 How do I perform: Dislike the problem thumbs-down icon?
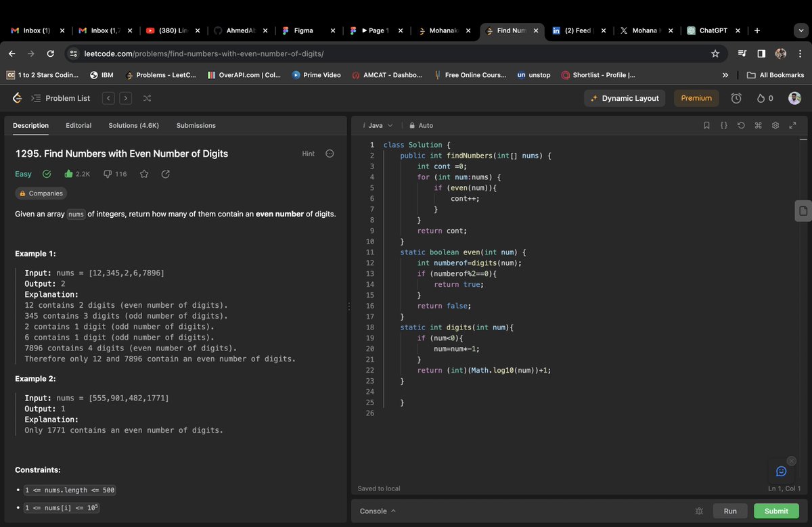[107, 174]
